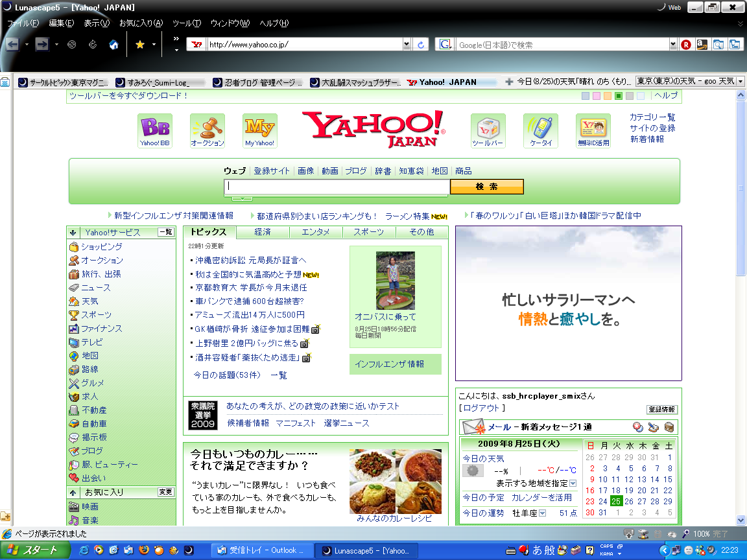Viewport: 747px width, 560px height.
Task: Open favorites with the star icon
Action: tap(140, 45)
